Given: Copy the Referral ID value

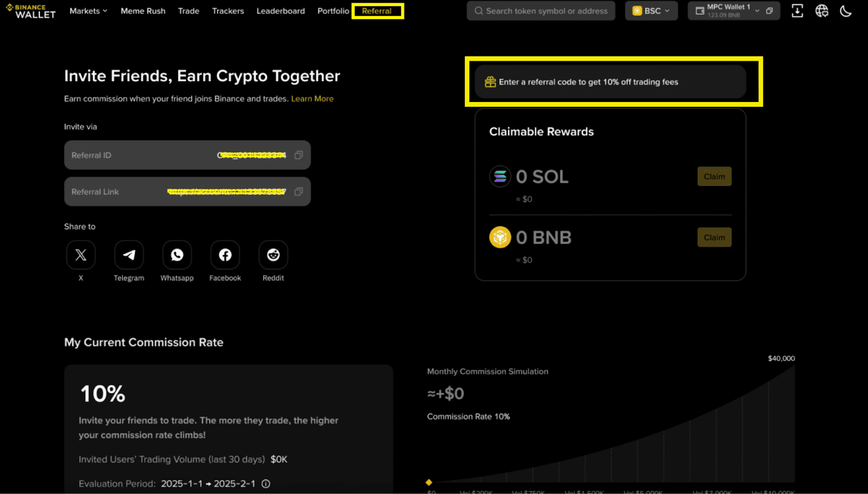Looking at the screenshot, I should [x=298, y=155].
